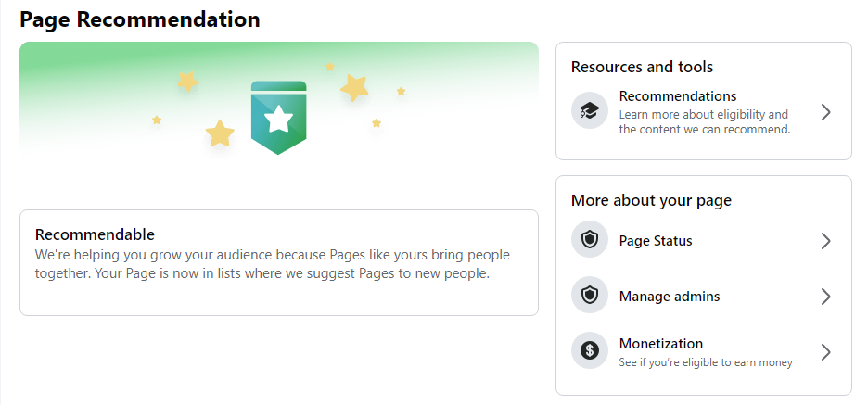
Task: Click the shield icon beside Page Status
Action: pos(590,239)
